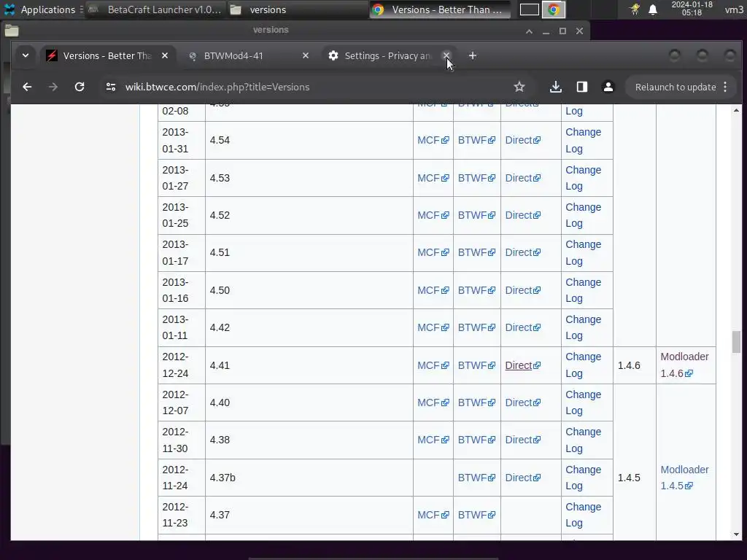Open the Direct link for version 4.50
Image resolution: width=747 pixels, height=560 pixels.
522,290
